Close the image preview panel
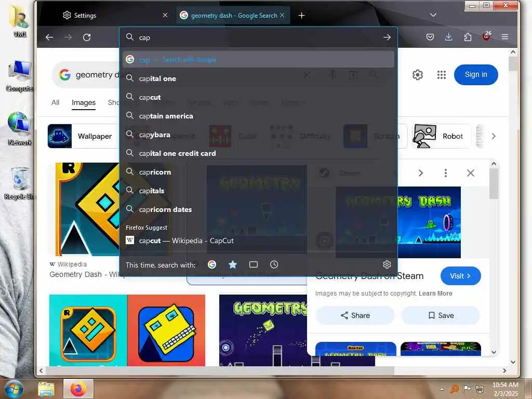Image resolution: width=532 pixels, height=399 pixels. point(470,173)
